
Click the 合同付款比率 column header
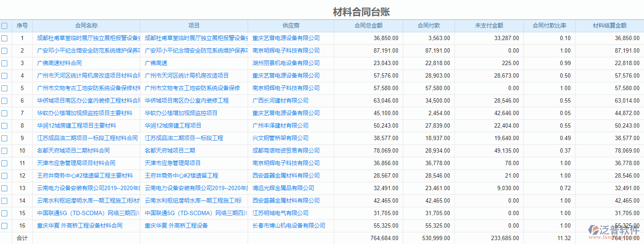[550, 26]
